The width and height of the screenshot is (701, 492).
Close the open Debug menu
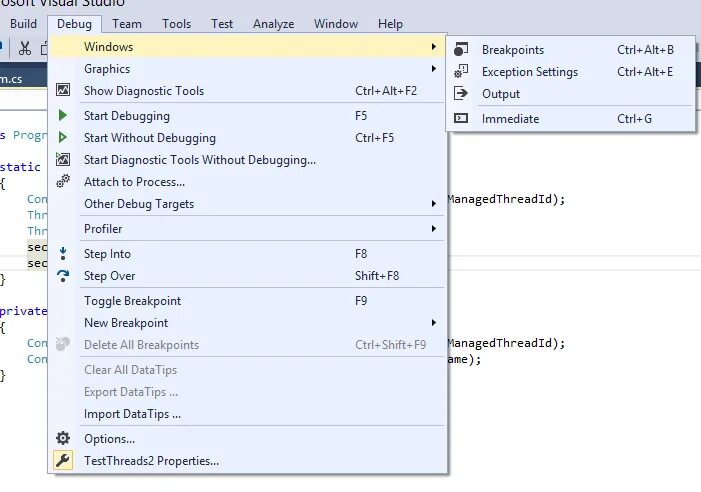[x=74, y=24]
